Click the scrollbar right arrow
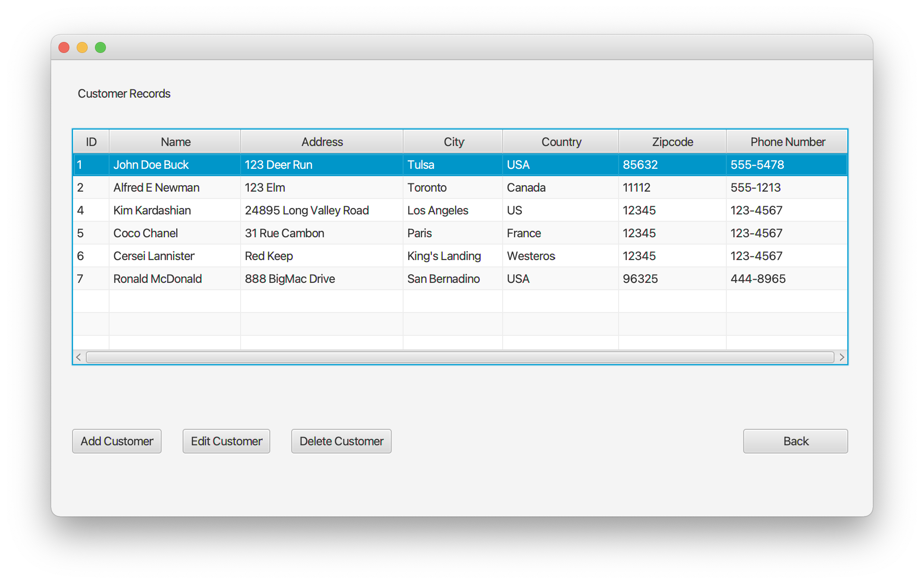The width and height of the screenshot is (924, 584). [x=841, y=357]
